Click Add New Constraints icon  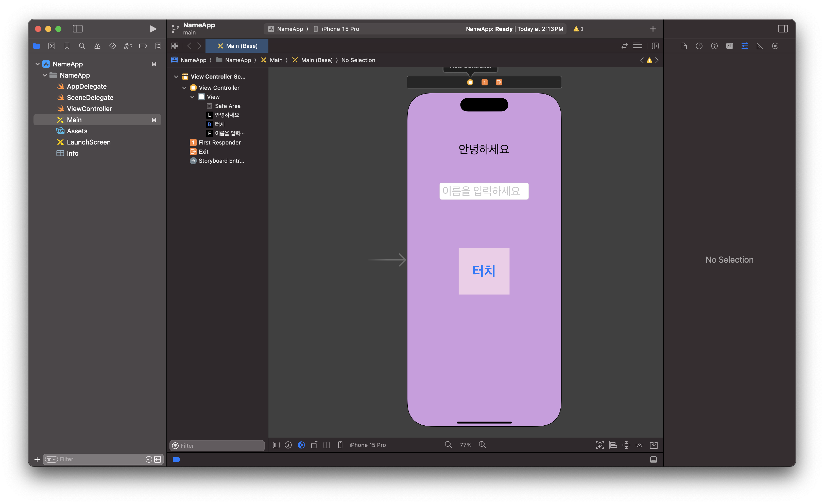pos(626,445)
